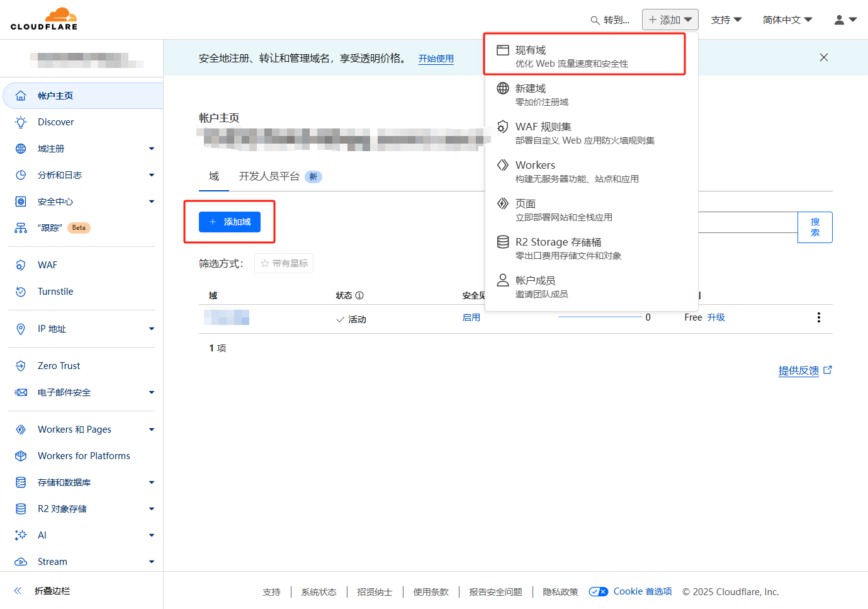This screenshot has width=868, height=609.
Task: Switch to the 开发人员平台 tab
Action: (x=280, y=176)
